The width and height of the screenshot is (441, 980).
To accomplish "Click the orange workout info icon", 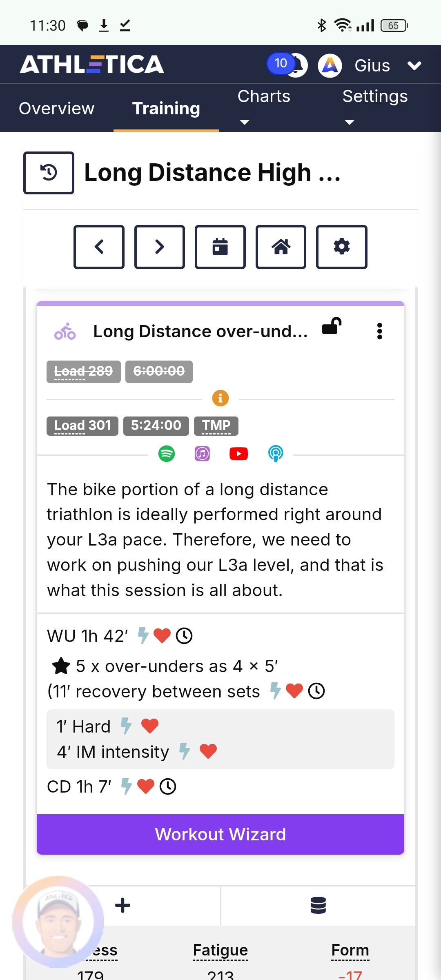I will [220, 398].
